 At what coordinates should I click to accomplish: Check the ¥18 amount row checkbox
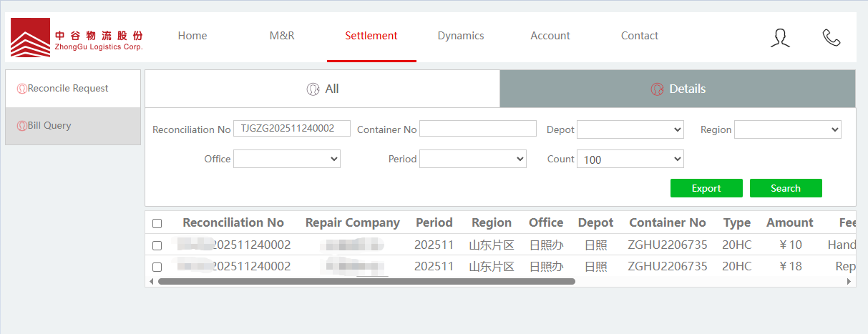pos(157,267)
